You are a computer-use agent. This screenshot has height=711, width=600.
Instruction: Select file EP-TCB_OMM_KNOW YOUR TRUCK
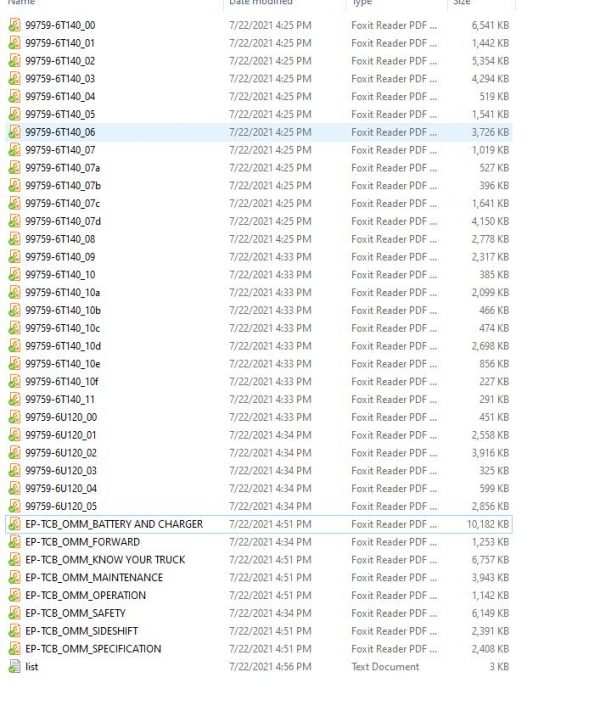click(x=105, y=560)
